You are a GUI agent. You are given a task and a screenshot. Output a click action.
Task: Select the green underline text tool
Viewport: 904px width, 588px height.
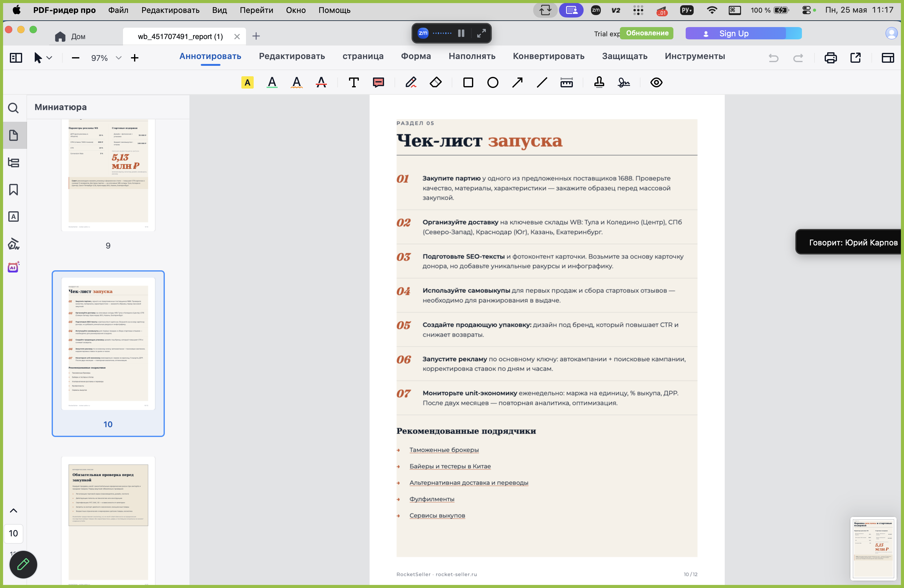[272, 82]
